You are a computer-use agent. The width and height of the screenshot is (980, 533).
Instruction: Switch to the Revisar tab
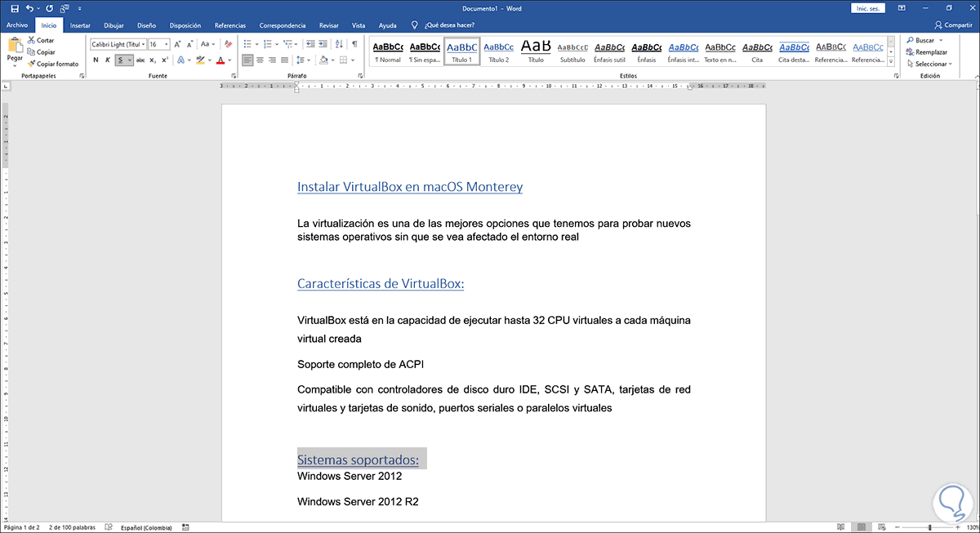click(x=329, y=25)
